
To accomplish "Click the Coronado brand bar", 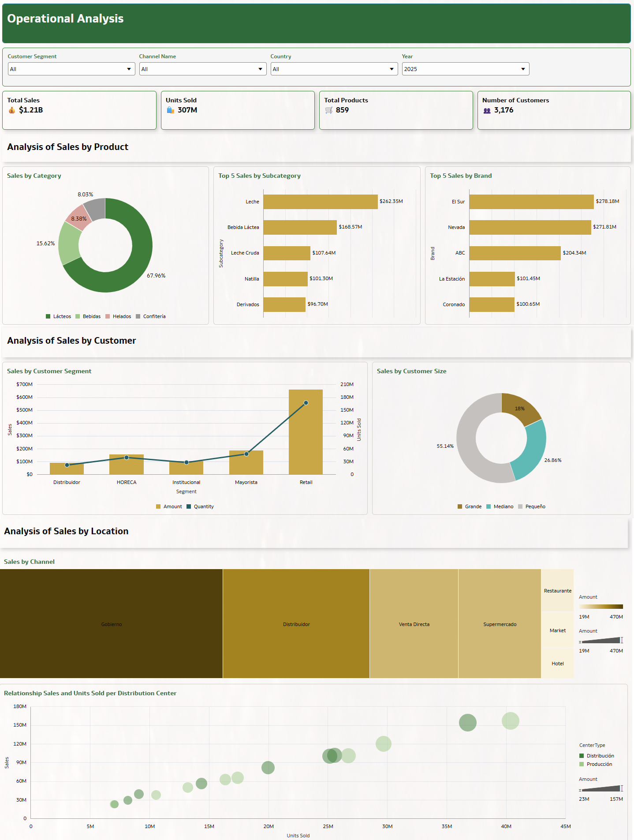I will [x=492, y=304].
